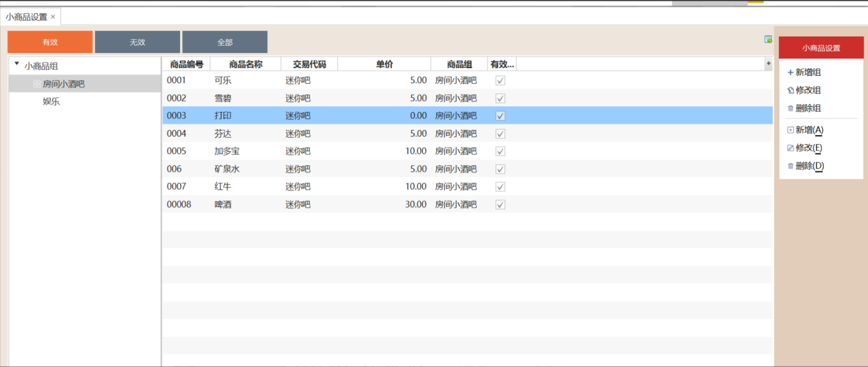Switch to the 无效 filter tab
Screen dimensions: 868x367
click(x=137, y=42)
